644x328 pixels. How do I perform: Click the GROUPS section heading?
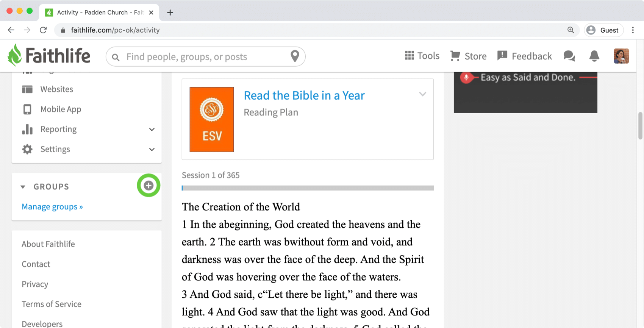click(51, 187)
